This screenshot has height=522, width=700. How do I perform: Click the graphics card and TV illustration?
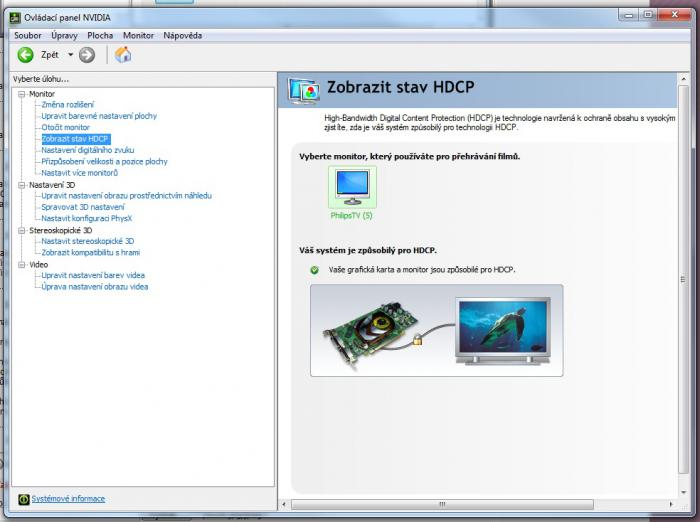pyautogui.click(x=436, y=330)
